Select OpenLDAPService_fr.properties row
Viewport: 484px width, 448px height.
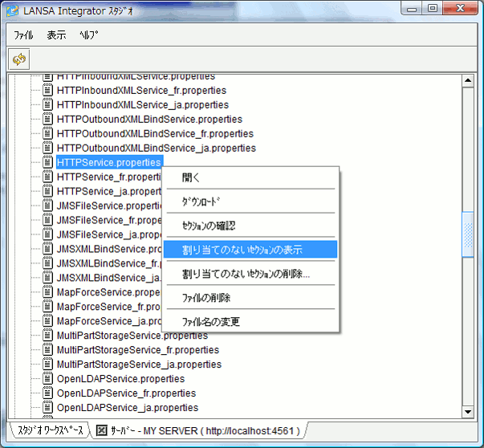click(x=126, y=393)
